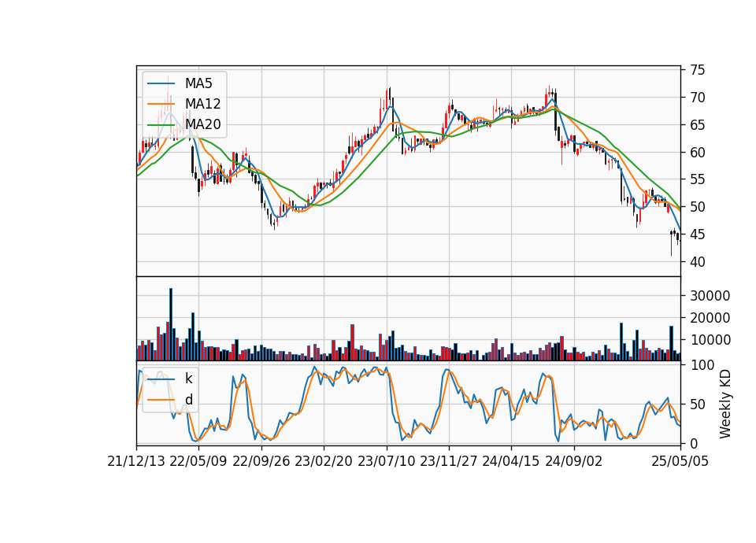The height and width of the screenshot is (543, 756).
Task: Click the blue MA5 legend line sample
Action: (161, 83)
